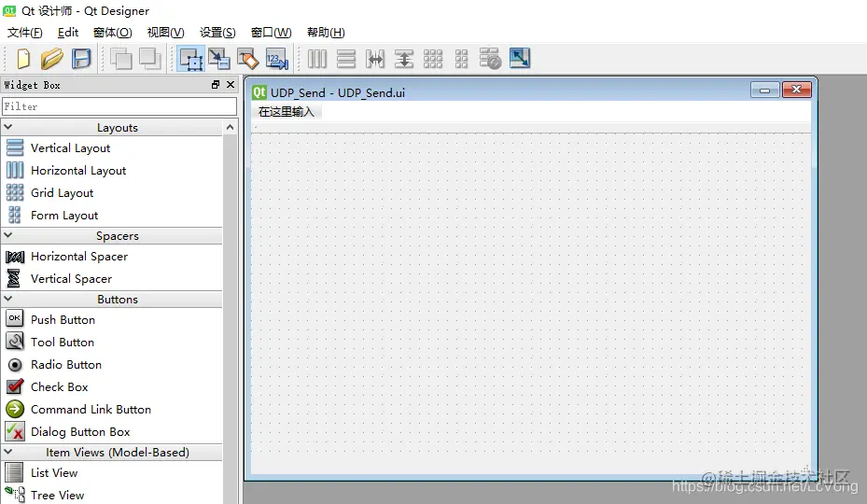Screen dimensions: 867x504
Task: Select the List View widget
Action: click(x=53, y=473)
